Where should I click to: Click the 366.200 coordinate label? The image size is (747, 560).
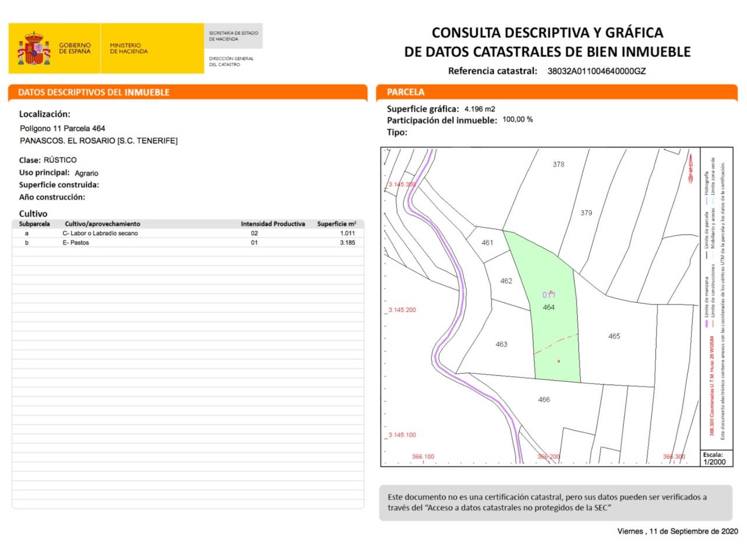pos(549,457)
